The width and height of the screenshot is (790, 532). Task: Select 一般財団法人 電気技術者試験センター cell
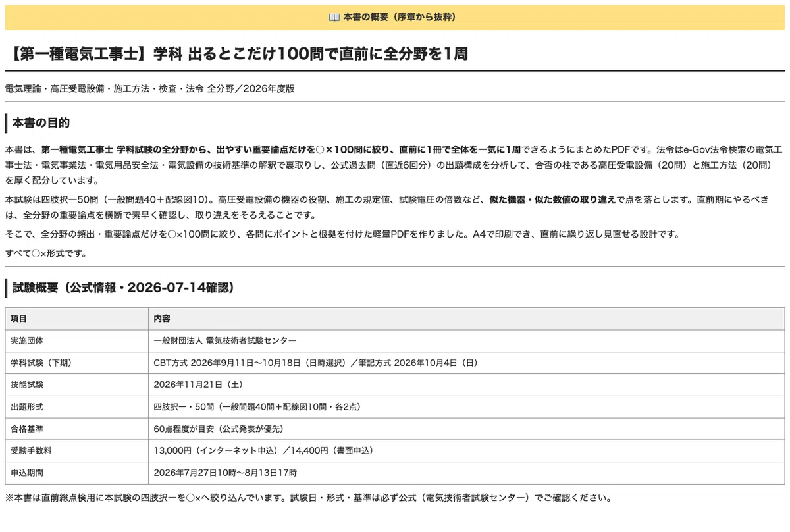pos(466,341)
